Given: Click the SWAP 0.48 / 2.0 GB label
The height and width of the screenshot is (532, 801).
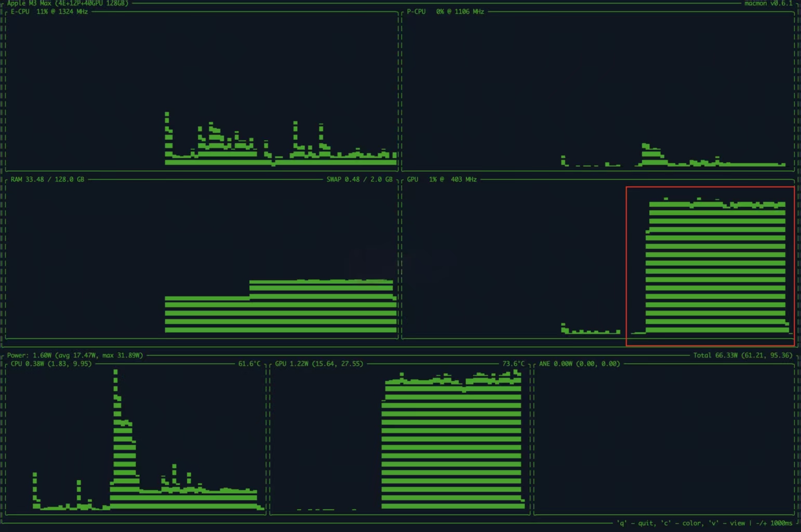Looking at the screenshot, I should (359, 179).
